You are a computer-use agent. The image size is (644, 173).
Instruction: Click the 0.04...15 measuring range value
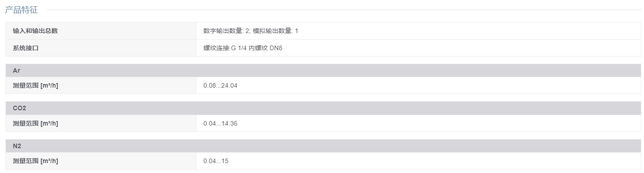216,161
